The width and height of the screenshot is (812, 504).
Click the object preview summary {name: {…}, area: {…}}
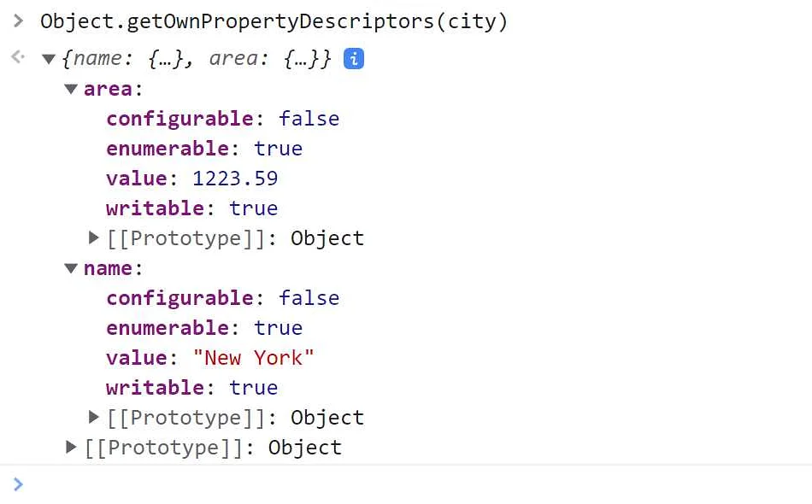[x=197, y=59]
